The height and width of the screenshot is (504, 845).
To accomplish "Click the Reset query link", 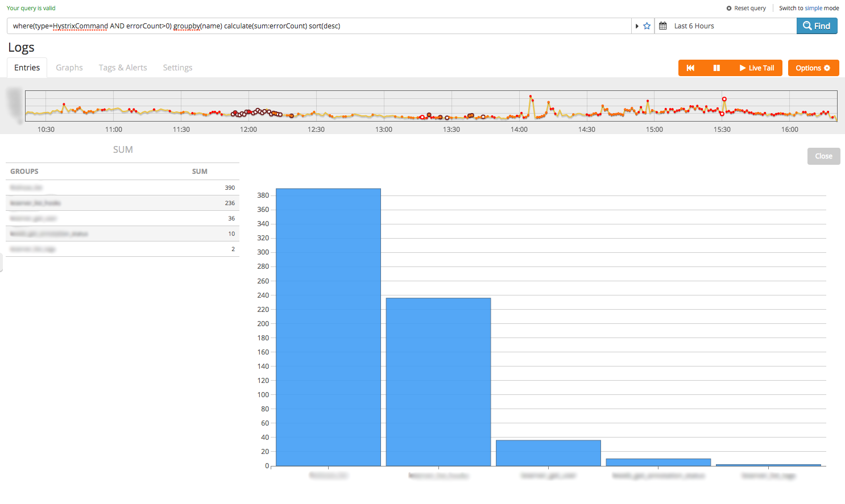I will (746, 9).
